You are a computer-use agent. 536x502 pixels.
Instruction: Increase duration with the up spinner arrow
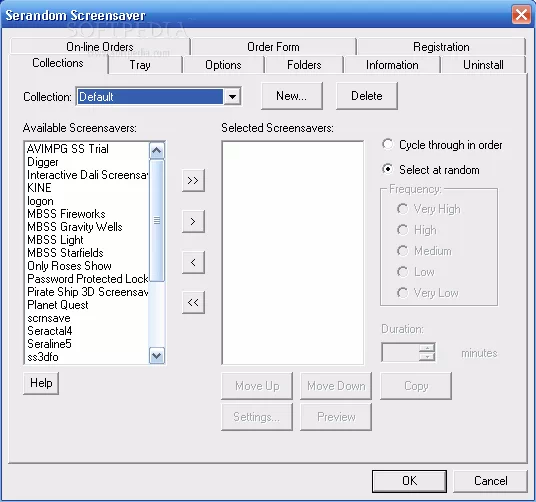click(427, 348)
